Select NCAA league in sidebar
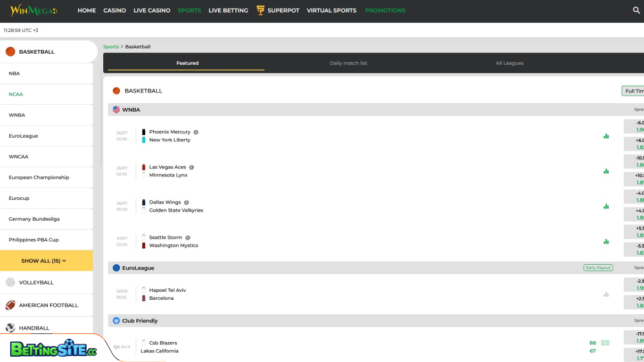Viewport: 644px width, 362px height. (x=16, y=94)
